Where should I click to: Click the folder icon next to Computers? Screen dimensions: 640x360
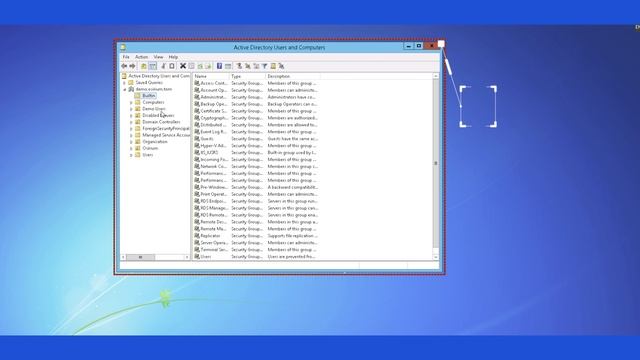point(138,102)
